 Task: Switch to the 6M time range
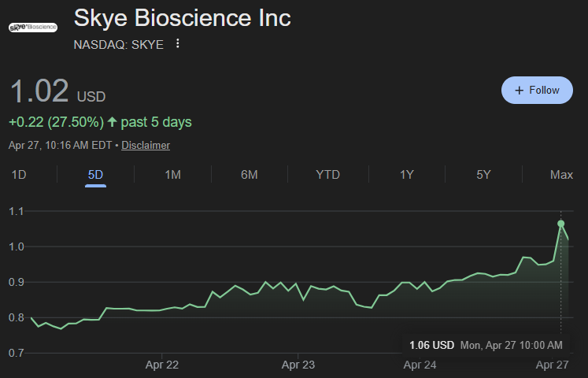point(249,175)
